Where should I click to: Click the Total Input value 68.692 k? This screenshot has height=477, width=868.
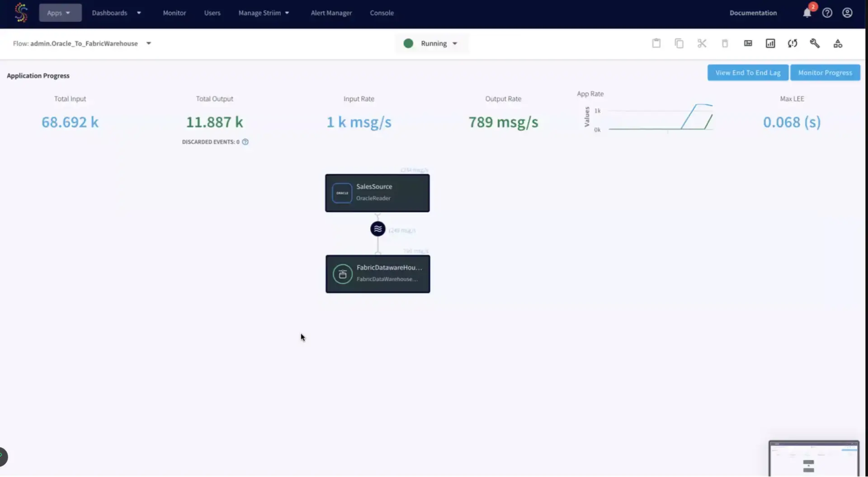(70, 122)
